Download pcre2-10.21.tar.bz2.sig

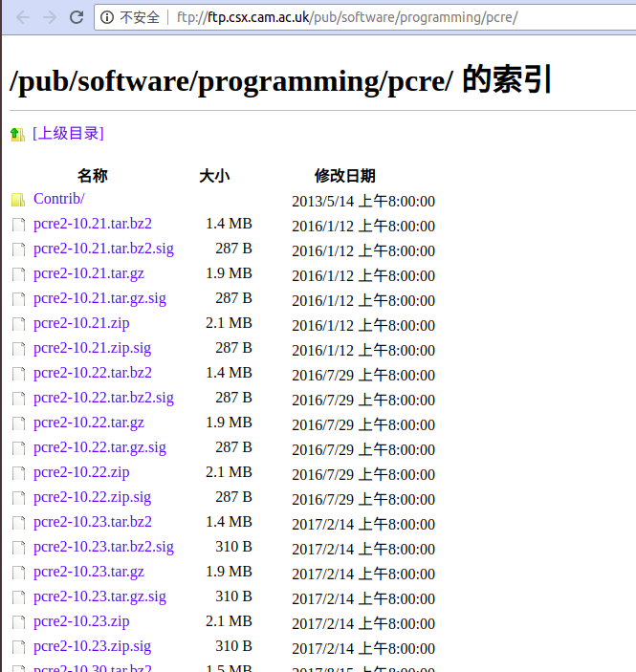(x=104, y=249)
